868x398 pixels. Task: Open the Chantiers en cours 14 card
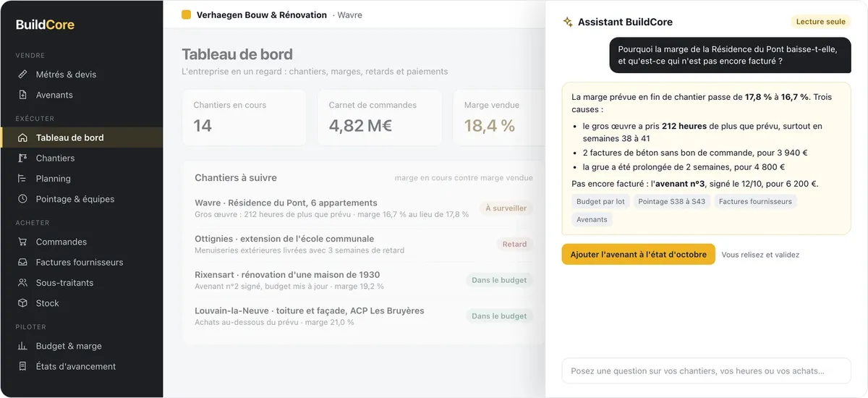244,118
